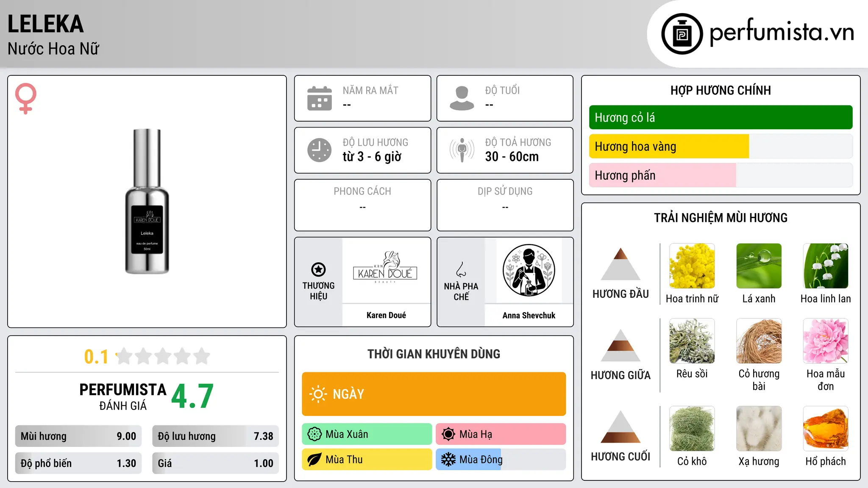Click the LELEKA title text
The height and width of the screenshot is (488, 868).
tap(45, 24)
